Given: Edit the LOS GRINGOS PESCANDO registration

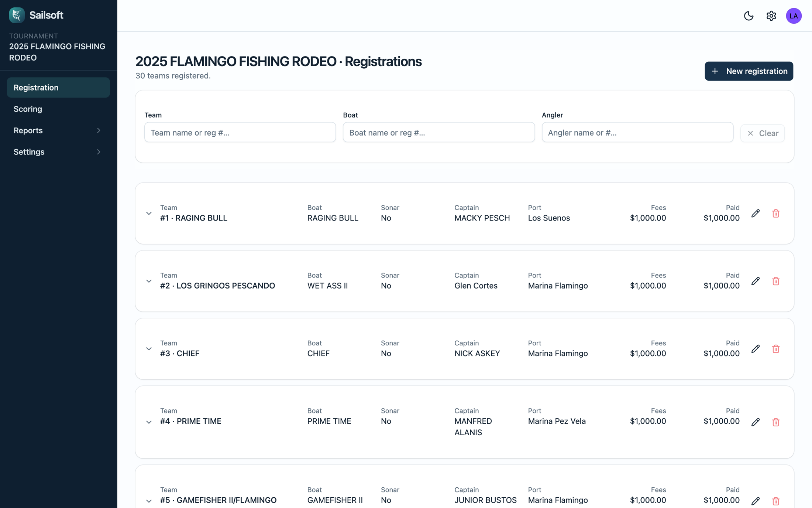Looking at the screenshot, I should pos(756,281).
